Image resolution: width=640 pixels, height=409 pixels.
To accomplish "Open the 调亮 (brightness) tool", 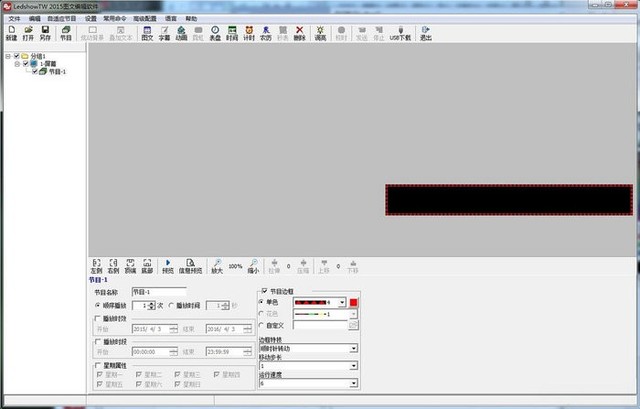I will point(320,33).
